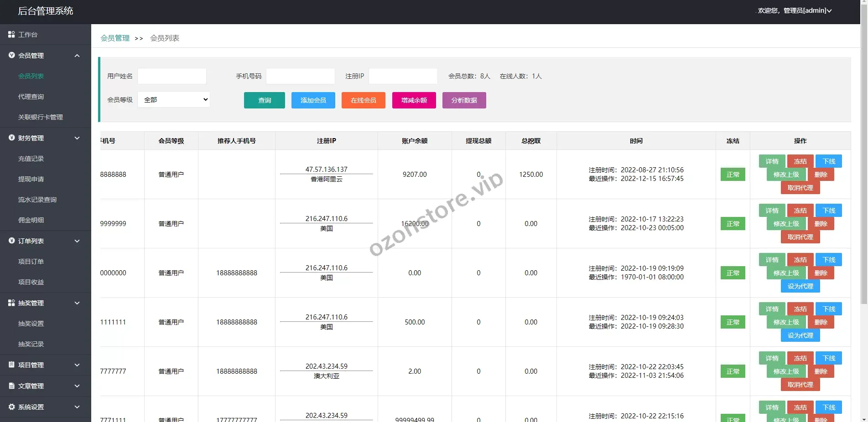868x422 pixels.
Task: Click the 用户姓名 input field
Action: (x=172, y=76)
